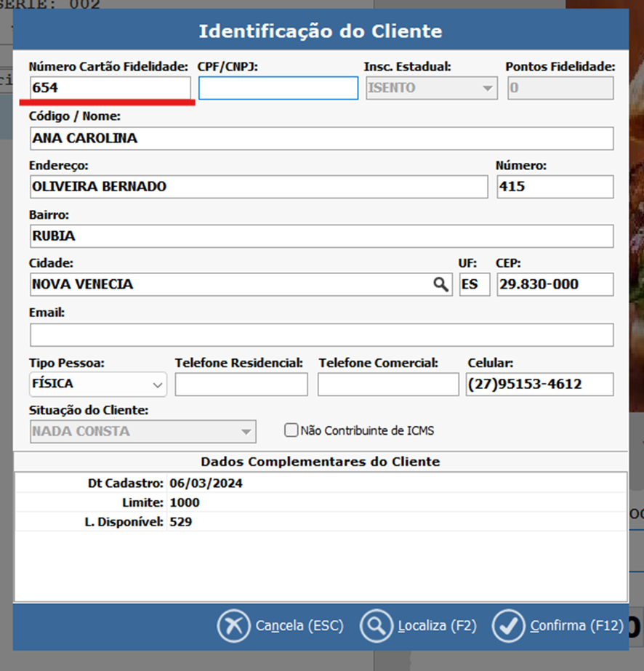The image size is (644, 671).
Task: Click the search magnifier in Cidade field
Action: (x=441, y=284)
